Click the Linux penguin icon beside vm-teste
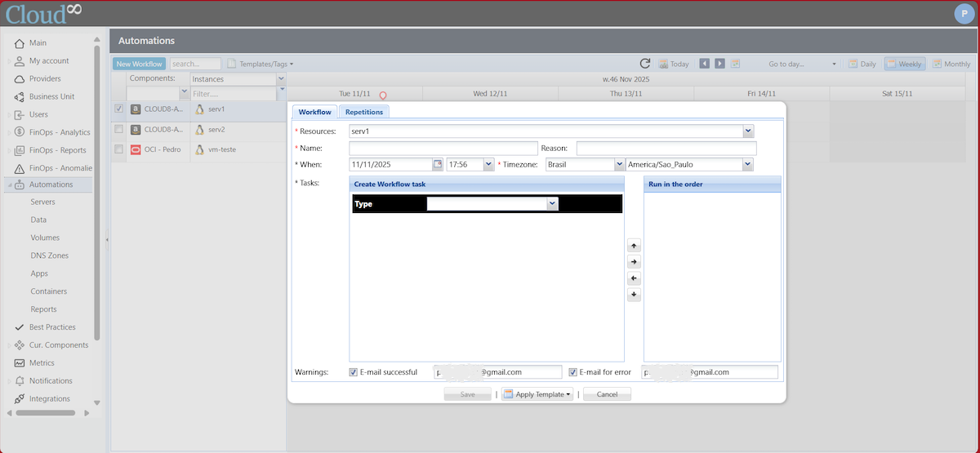The image size is (980, 453). [199, 149]
